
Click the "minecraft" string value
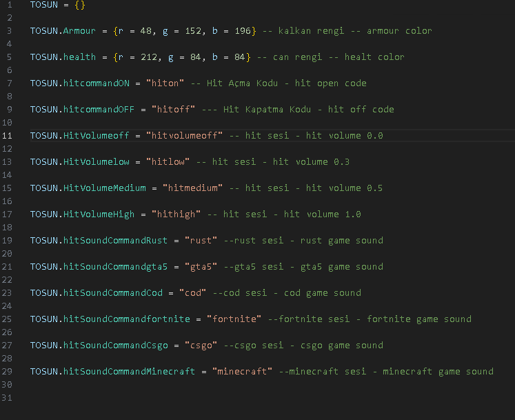tap(242, 372)
